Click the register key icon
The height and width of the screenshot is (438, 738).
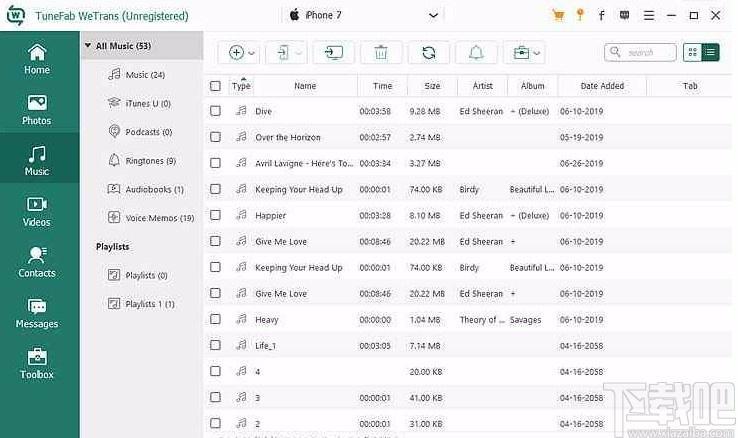580,15
